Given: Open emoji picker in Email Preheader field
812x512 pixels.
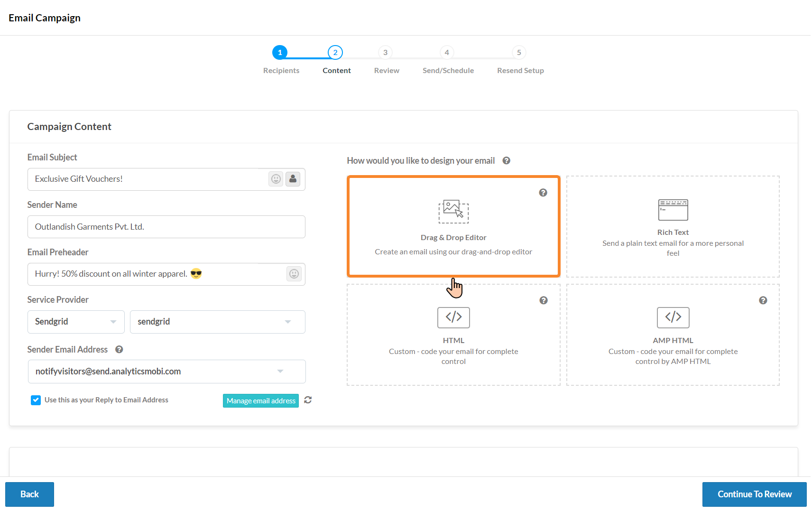Looking at the screenshot, I should (x=294, y=274).
